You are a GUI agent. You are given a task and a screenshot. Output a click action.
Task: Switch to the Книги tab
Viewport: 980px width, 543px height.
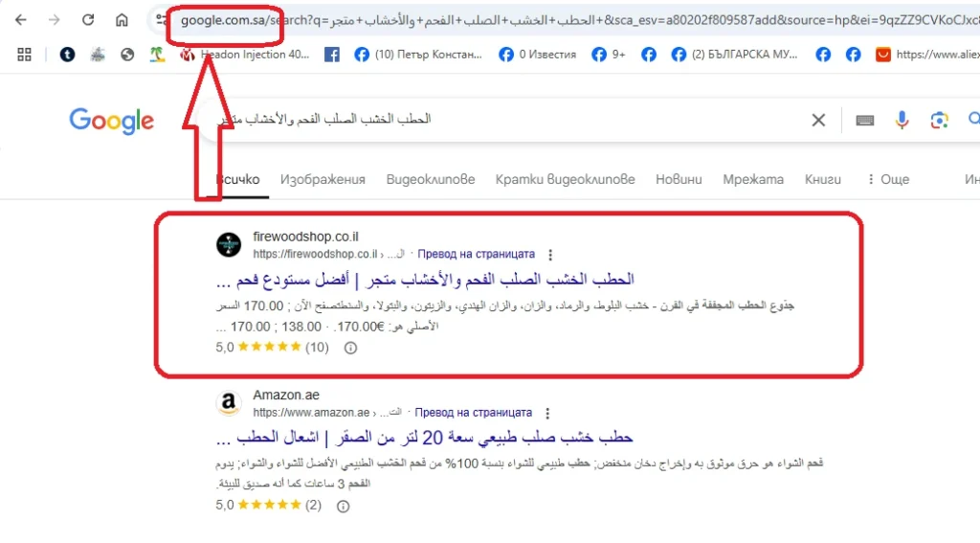(822, 179)
